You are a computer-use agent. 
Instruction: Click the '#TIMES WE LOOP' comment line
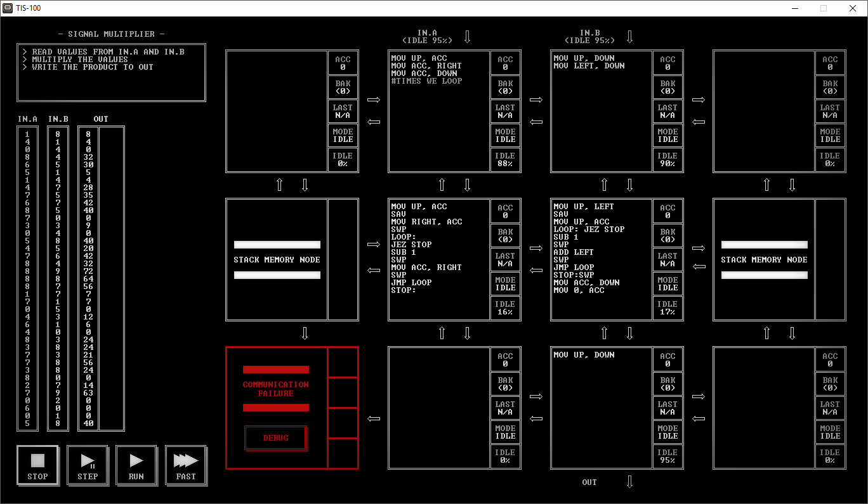click(x=426, y=81)
